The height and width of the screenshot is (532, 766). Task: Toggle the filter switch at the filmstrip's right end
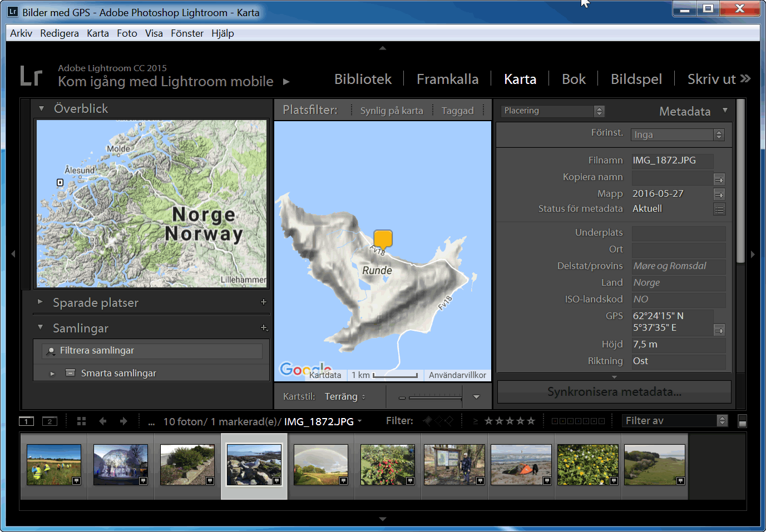(742, 421)
